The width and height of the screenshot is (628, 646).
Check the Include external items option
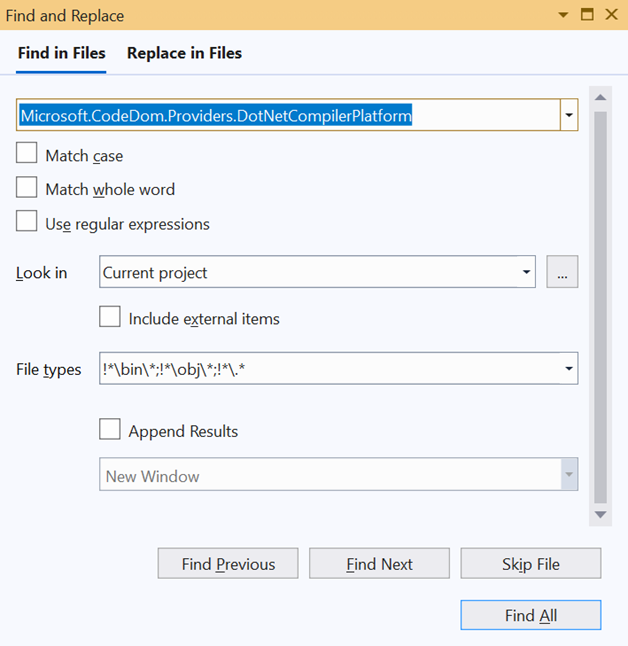[110, 318]
